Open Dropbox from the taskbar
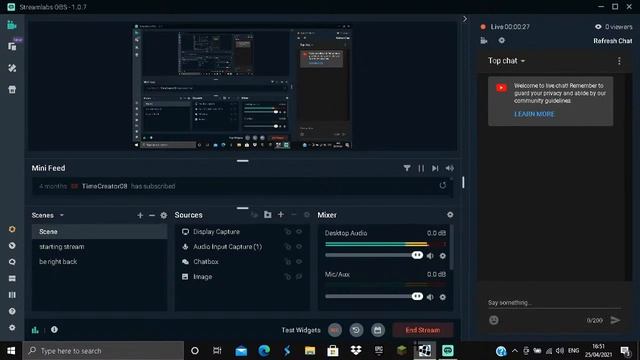 pos(356,351)
